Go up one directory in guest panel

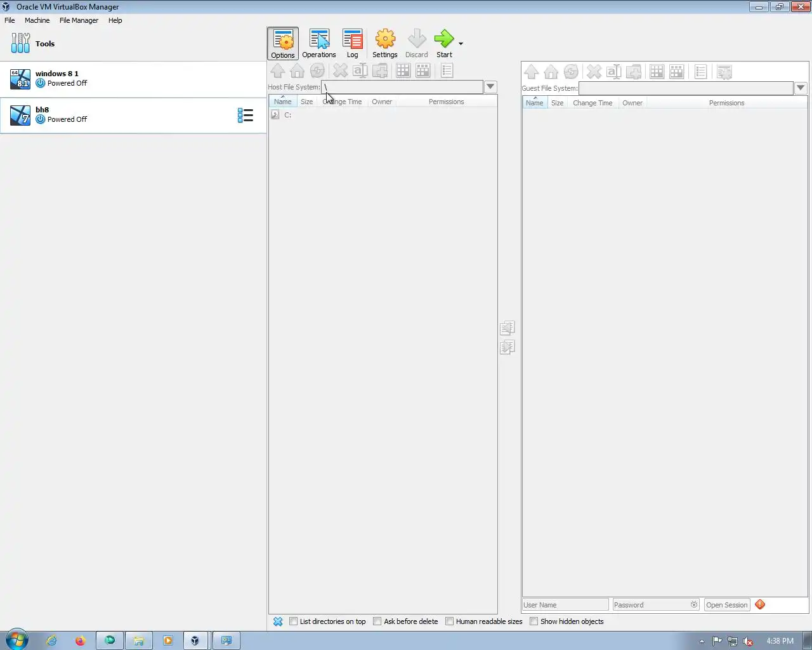(x=532, y=72)
